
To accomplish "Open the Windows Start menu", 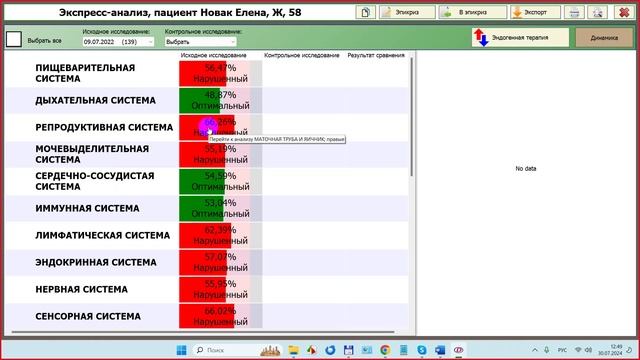I will point(181,350).
